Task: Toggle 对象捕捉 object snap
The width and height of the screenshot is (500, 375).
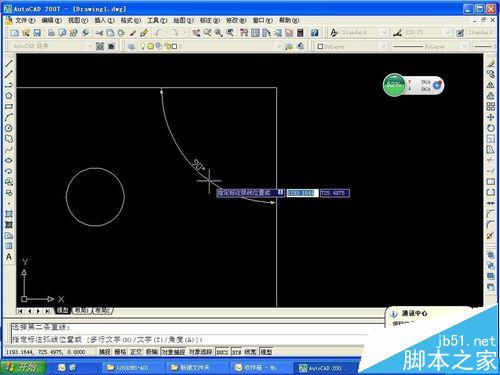Action: coord(173,352)
